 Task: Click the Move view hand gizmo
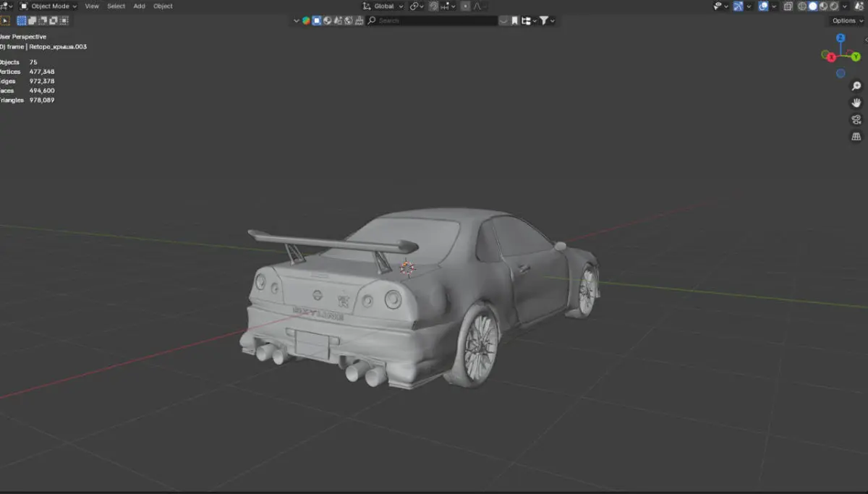coord(856,103)
